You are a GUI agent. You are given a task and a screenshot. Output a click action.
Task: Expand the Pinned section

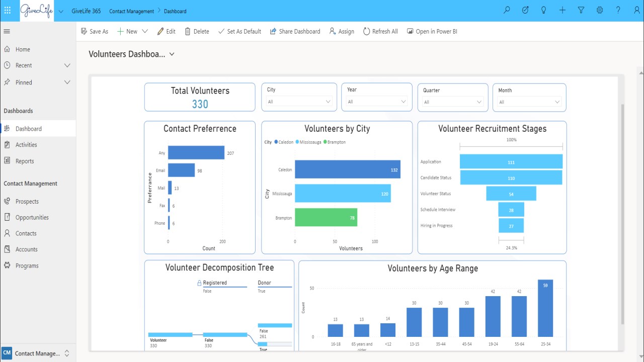(x=67, y=82)
